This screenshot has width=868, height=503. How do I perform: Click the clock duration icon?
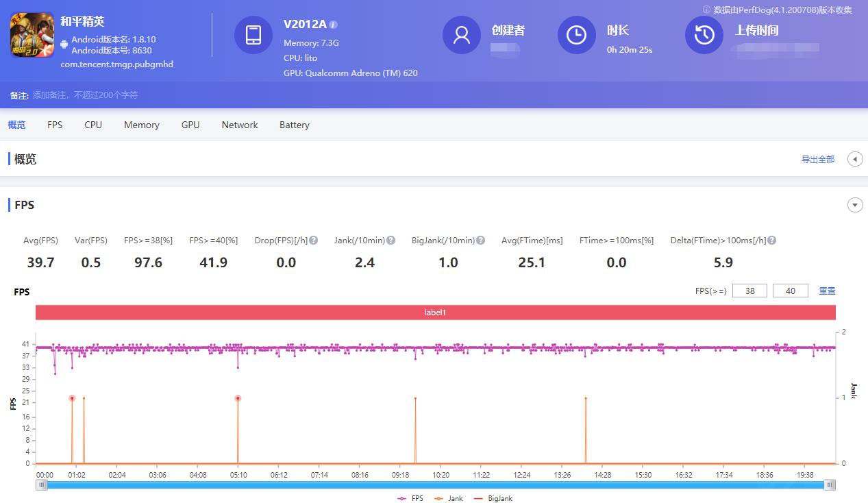point(576,35)
